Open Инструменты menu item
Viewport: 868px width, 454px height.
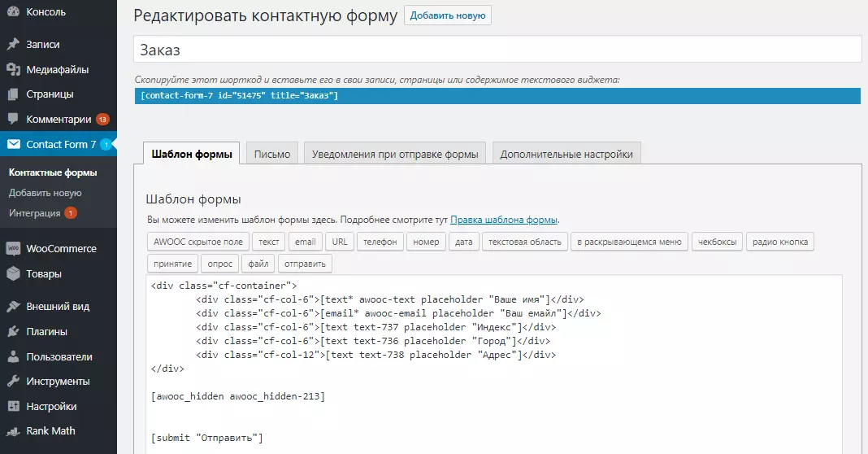[59, 382]
